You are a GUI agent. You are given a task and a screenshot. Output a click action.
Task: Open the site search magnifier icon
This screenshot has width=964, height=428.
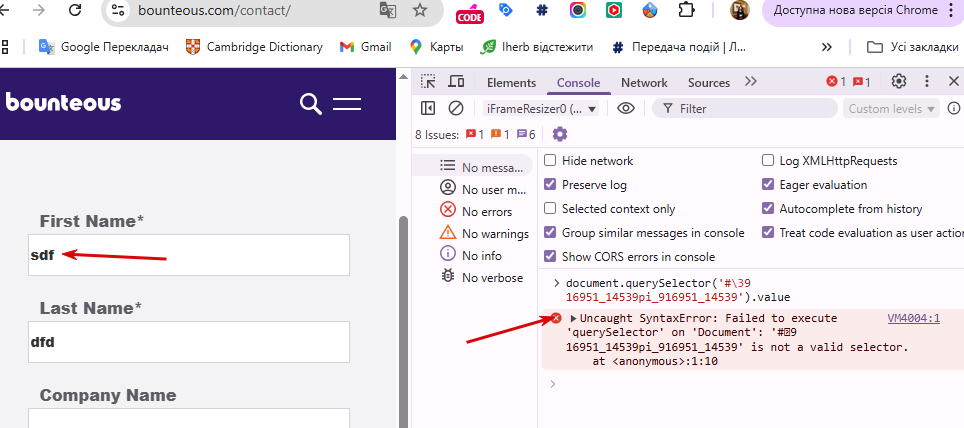click(x=310, y=104)
